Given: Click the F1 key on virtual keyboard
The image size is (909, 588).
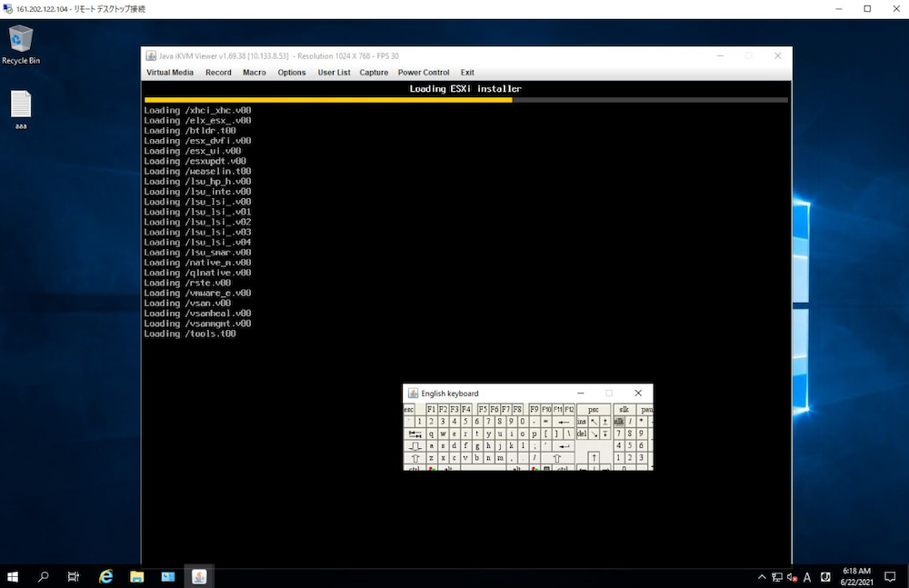Looking at the screenshot, I should [432, 409].
